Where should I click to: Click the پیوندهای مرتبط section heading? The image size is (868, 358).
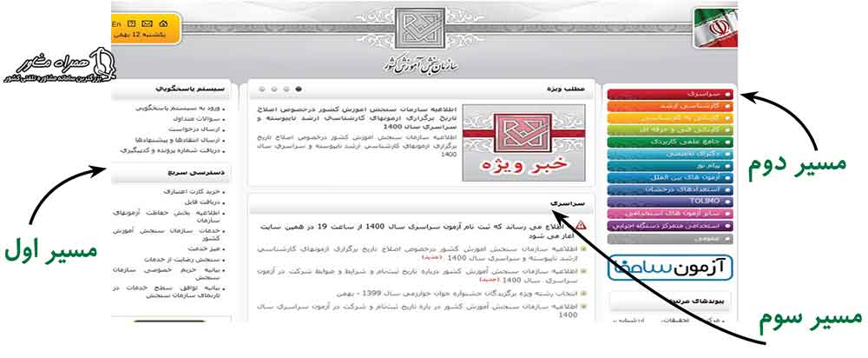point(694,301)
